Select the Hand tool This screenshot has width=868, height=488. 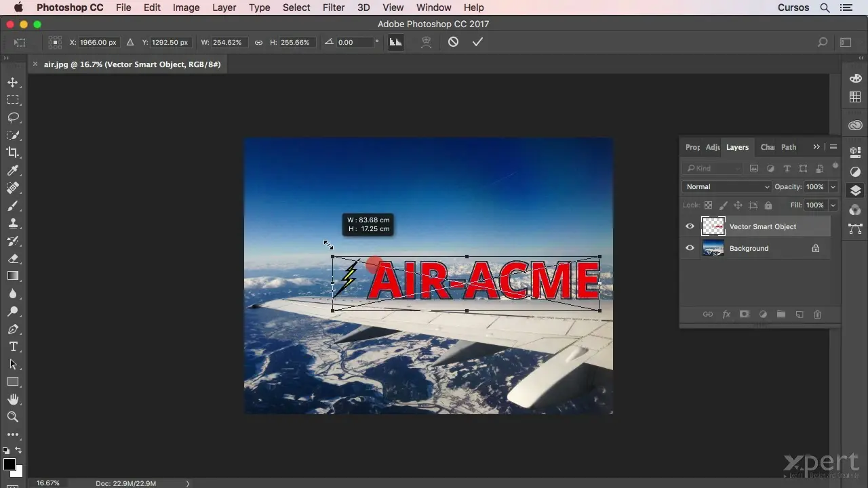13,399
